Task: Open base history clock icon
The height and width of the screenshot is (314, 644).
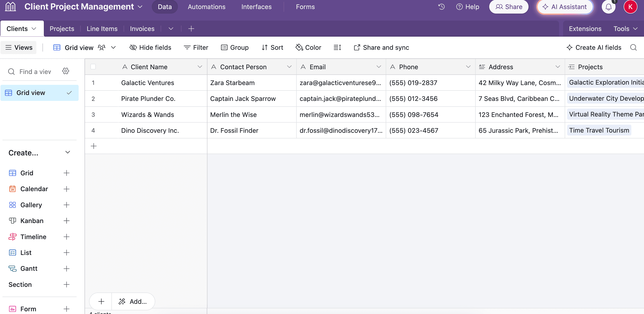Action: (x=442, y=7)
